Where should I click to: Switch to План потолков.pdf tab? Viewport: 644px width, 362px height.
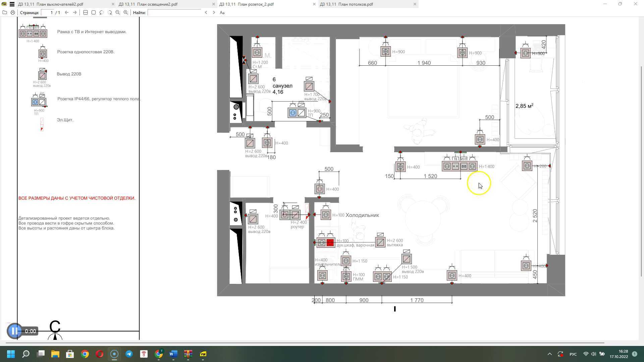(356, 4)
